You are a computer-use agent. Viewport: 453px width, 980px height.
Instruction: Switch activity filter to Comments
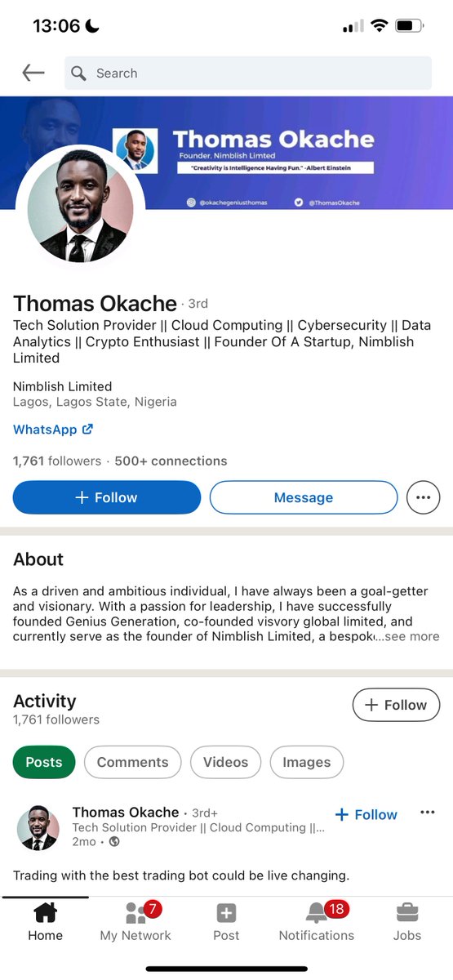point(132,762)
